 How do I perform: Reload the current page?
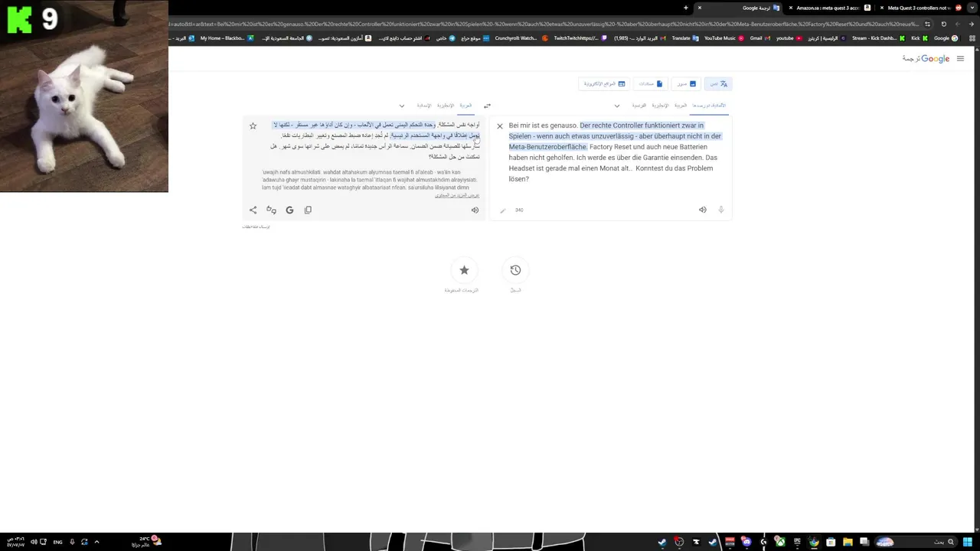pos(944,24)
